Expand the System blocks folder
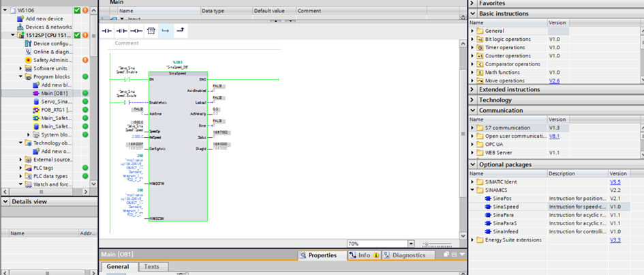The width and height of the screenshot is (644, 275). pyautogui.click(x=29, y=135)
